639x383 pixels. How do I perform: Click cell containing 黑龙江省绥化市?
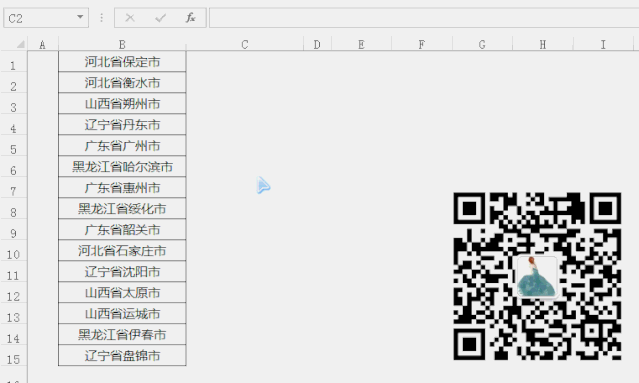(122, 209)
